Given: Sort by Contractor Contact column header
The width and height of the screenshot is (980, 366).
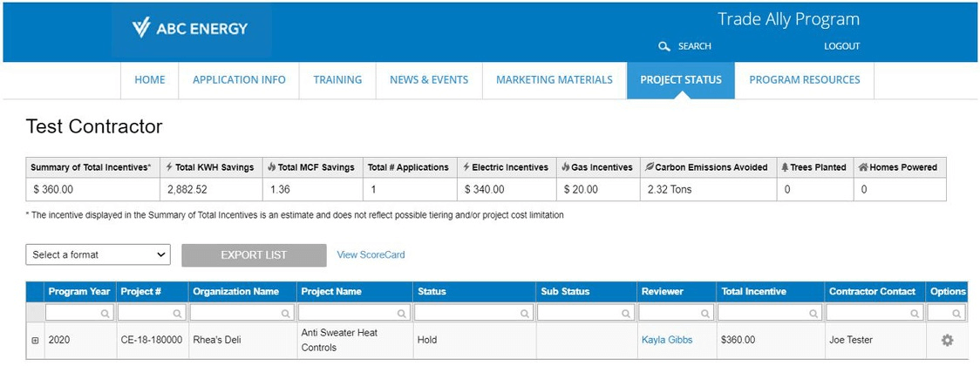Looking at the screenshot, I should pos(875,292).
